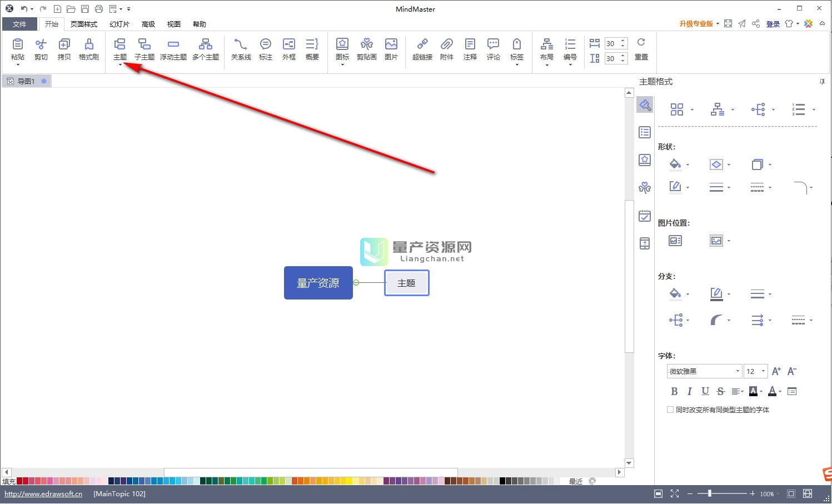Toggle fullscreen icon in status bar
This screenshot has width=832, height=504.
(x=675, y=493)
